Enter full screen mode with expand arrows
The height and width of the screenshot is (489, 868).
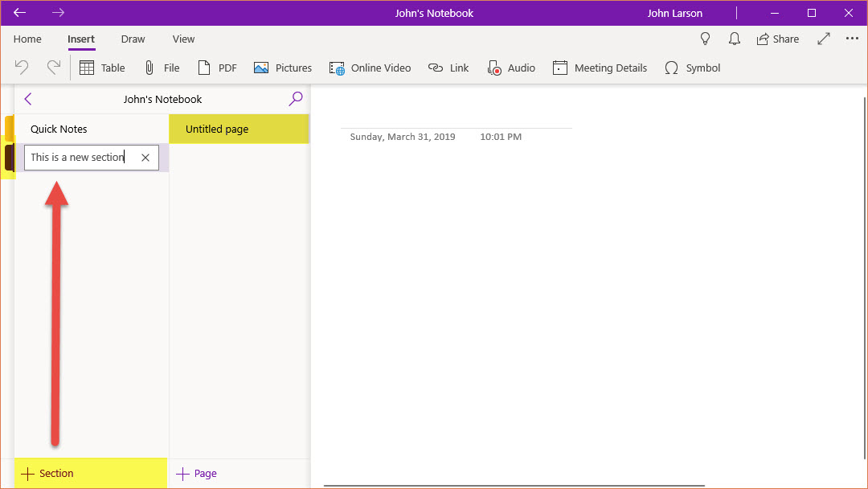(824, 39)
